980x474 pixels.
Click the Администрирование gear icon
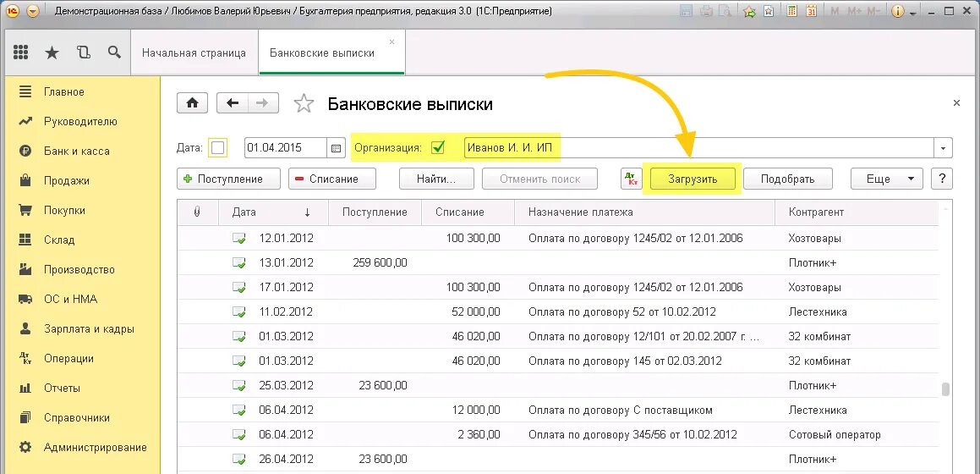[x=25, y=447]
